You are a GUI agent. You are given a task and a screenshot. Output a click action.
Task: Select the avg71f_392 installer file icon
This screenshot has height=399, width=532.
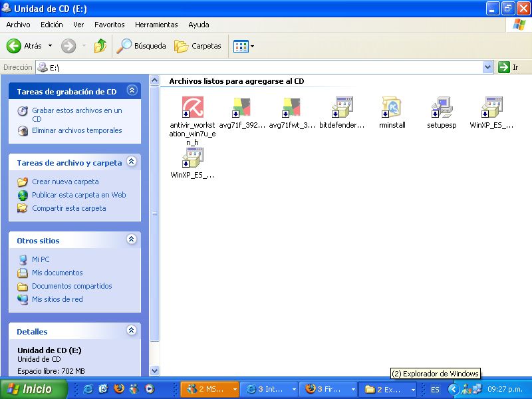coord(241,107)
